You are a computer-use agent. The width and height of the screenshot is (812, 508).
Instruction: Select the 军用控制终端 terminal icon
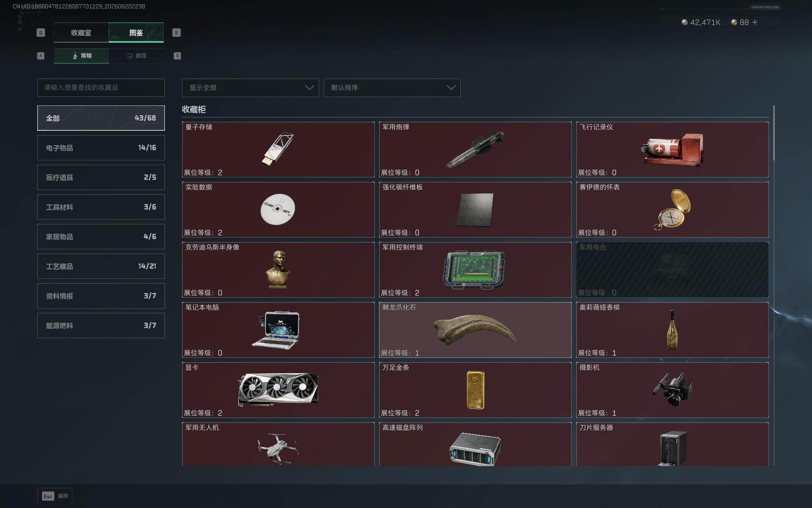[x=475, y=270]
